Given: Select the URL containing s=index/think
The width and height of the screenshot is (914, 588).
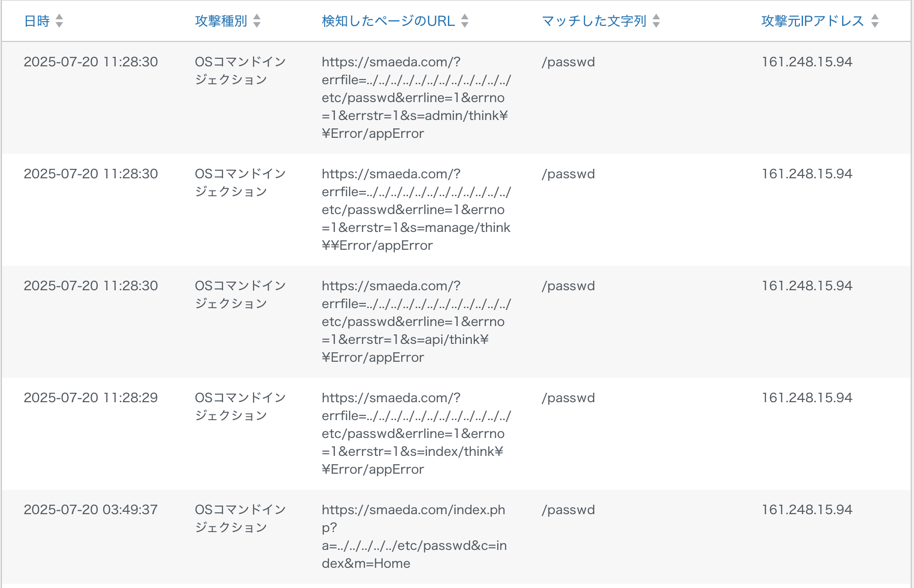Looking at the screenshot, I should click(x=416, y=434).
